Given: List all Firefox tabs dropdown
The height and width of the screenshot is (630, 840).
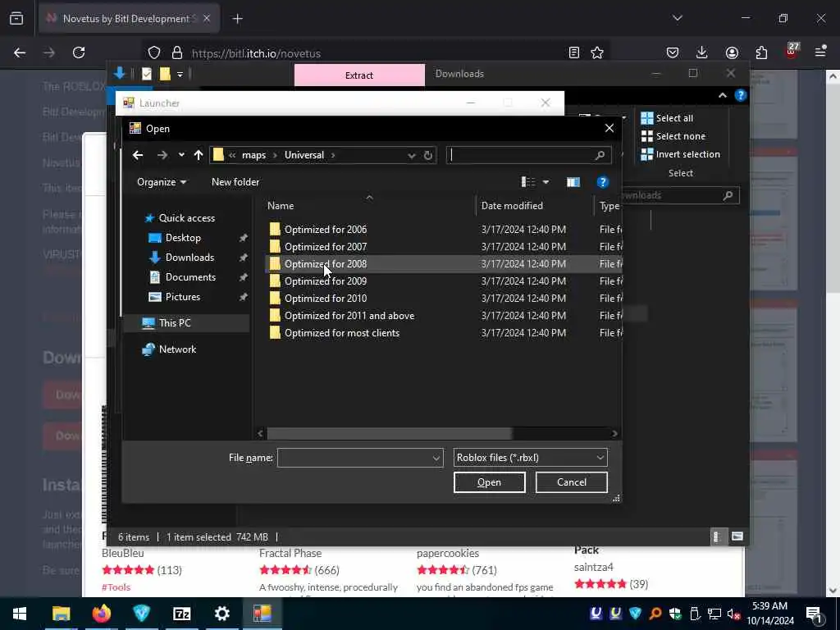Looking at the screenshot, I should coord(677,18).
